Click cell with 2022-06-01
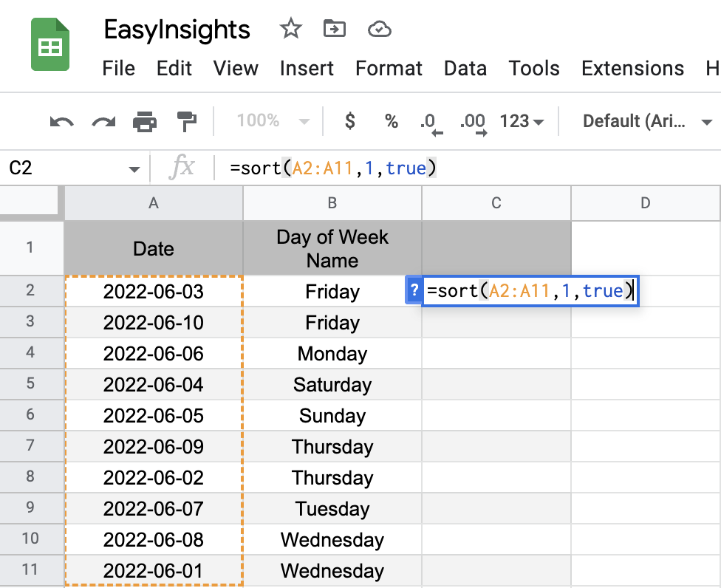The width and height of the screenshot is (721, 588). [154, 570]
